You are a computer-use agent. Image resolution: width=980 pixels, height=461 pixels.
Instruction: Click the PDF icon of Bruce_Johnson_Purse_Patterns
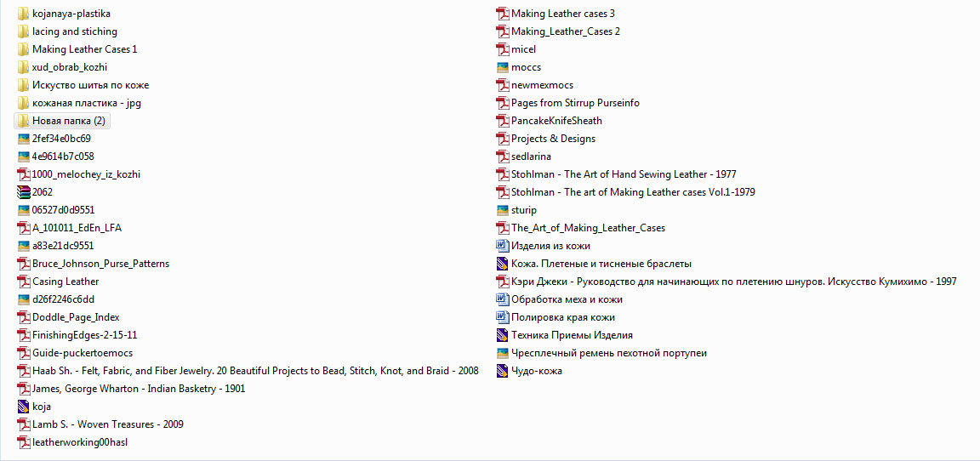[x=23, y=264]
